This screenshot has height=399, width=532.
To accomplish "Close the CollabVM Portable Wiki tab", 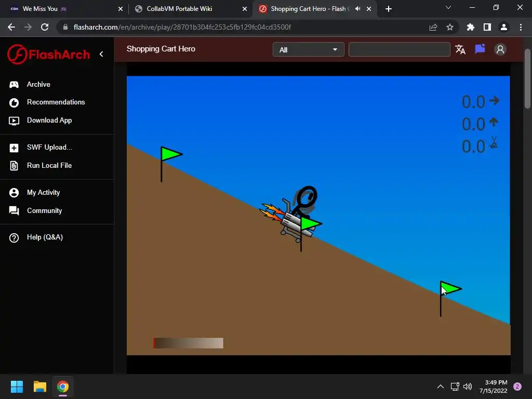I will (x=244, y=9).
